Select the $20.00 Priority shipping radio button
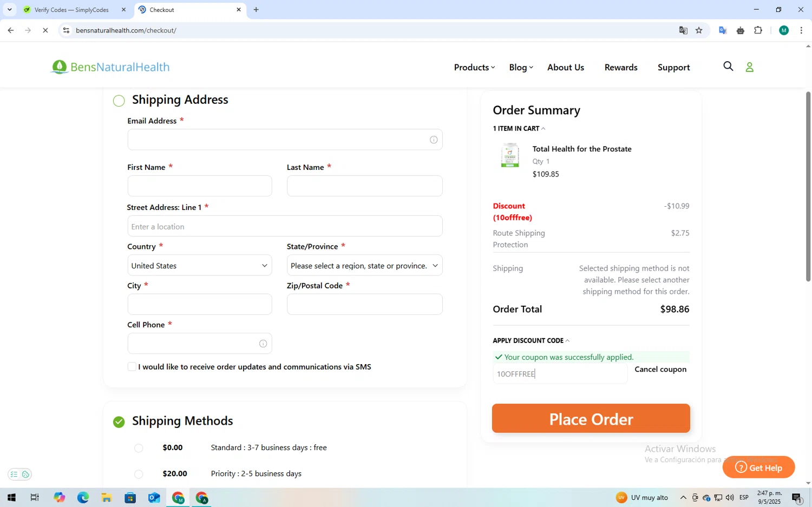The height and width of the screenshot is (507, 812). tap(139, 474)
